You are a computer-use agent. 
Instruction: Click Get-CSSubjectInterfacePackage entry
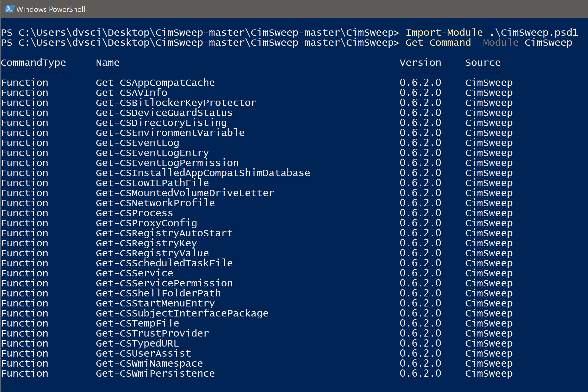click(182, 313)
